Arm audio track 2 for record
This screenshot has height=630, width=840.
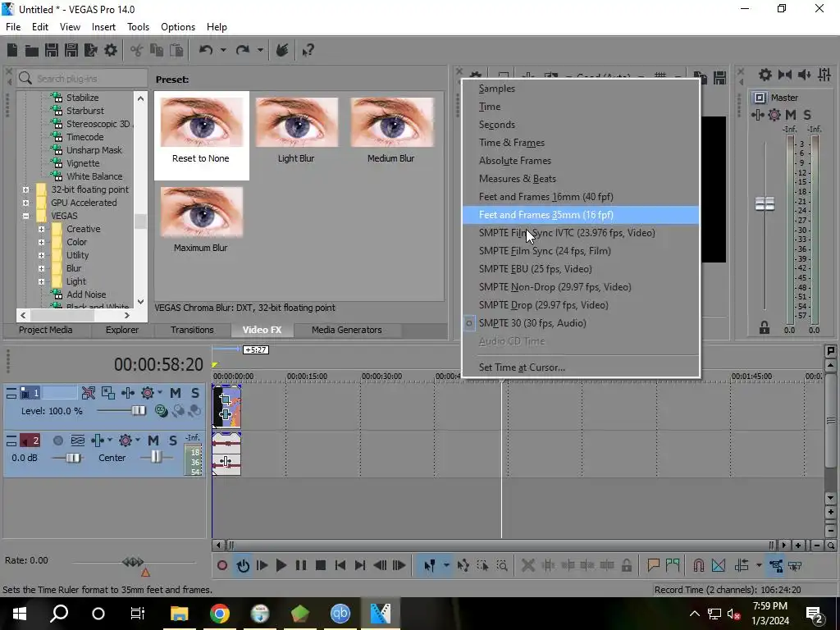tap(58, 441)
